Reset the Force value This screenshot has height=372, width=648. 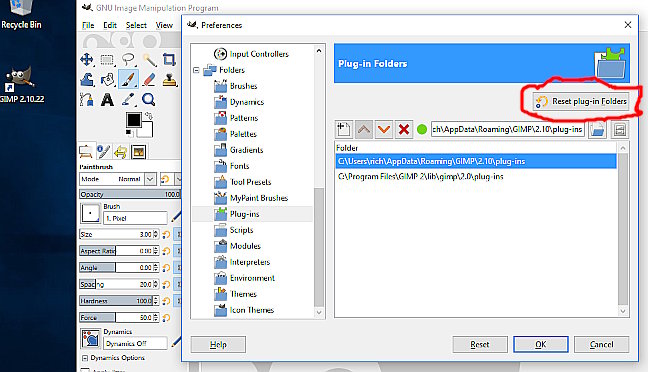tap(166, 317)
